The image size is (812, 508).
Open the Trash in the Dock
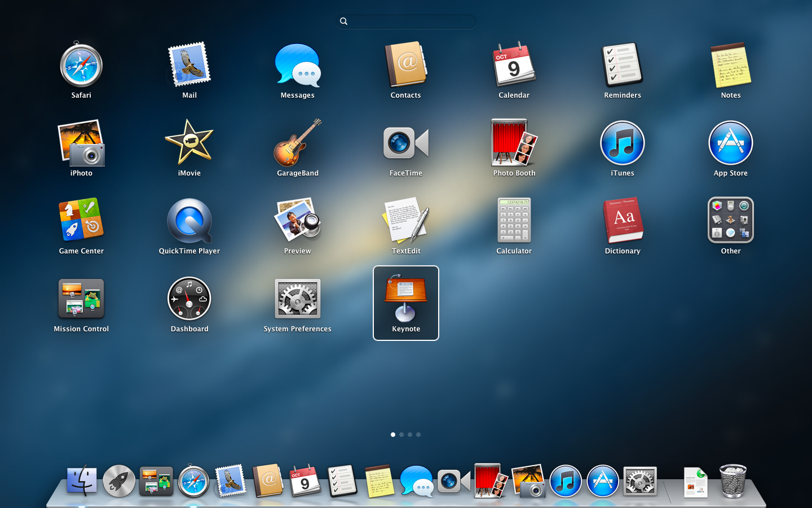point(733,481)
